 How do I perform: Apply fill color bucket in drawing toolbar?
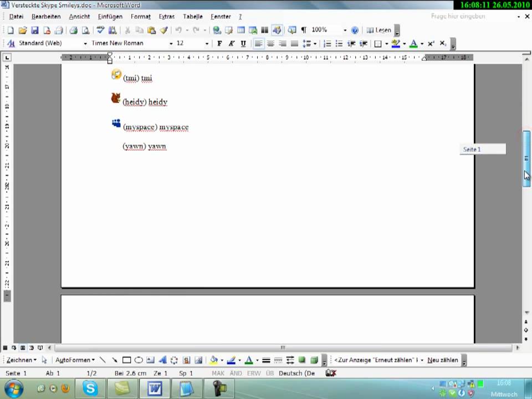(213, 360)
